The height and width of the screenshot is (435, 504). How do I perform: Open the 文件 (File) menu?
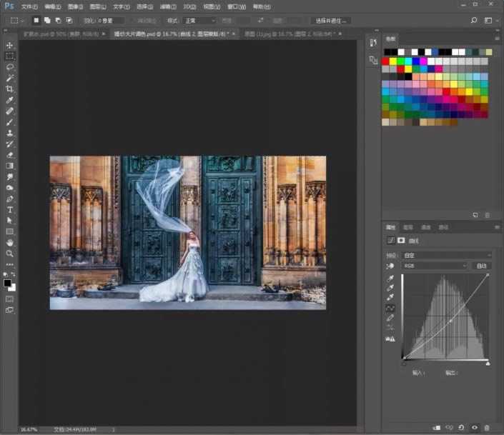(29, 6)
